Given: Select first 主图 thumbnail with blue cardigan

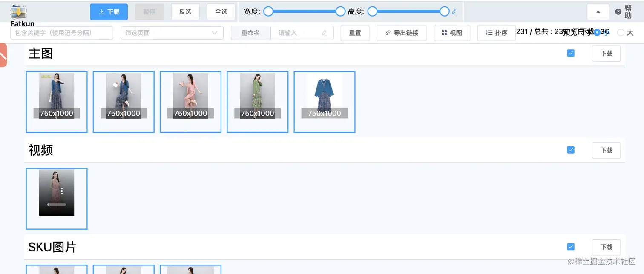Looking at the screenshot, I should [x=57, y=102].
